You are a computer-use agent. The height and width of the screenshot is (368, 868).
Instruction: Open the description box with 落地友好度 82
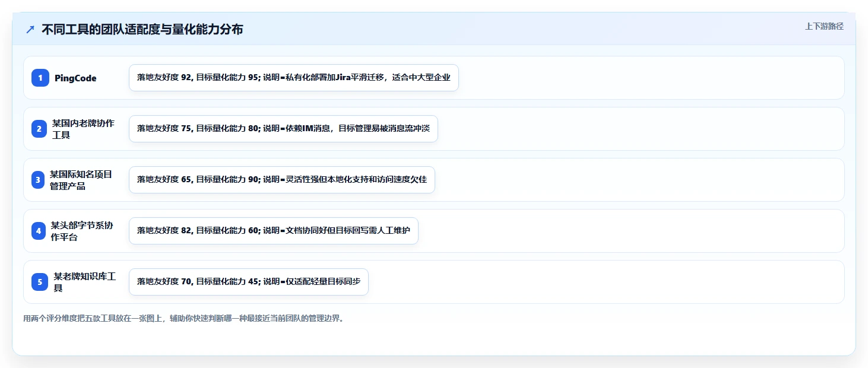click(x=274, y=231)
